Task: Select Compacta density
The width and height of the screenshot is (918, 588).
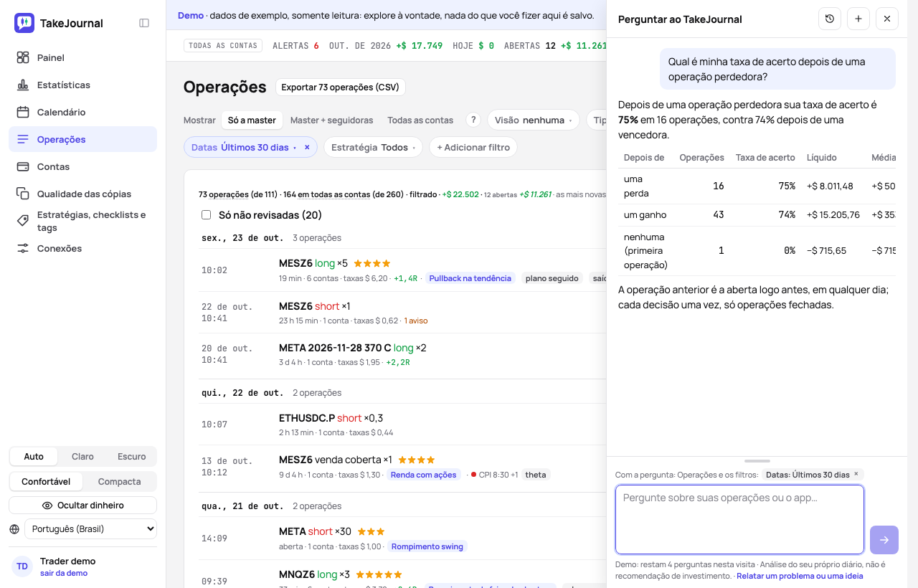Action: (x=119, y=481)
